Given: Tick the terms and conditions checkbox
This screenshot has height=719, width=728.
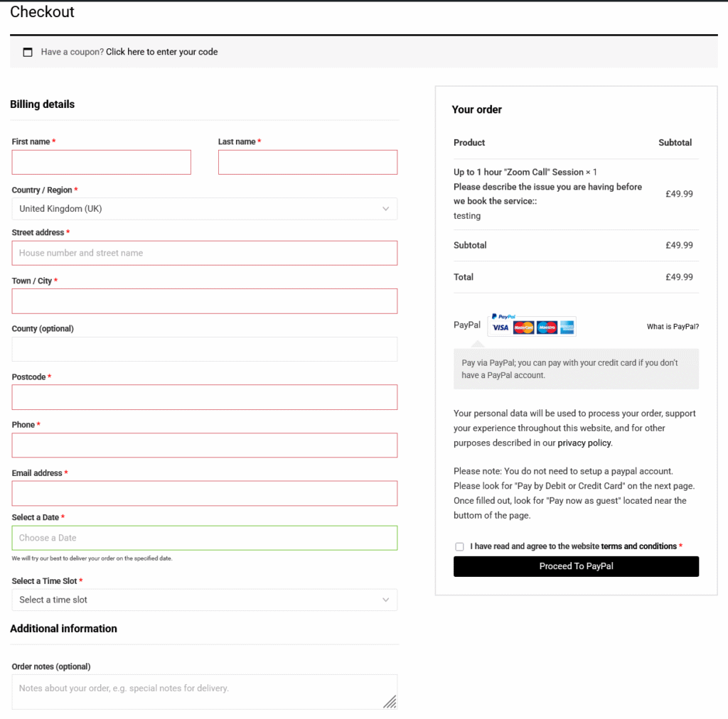Looking at the screenshot, I should coord(459,546).
